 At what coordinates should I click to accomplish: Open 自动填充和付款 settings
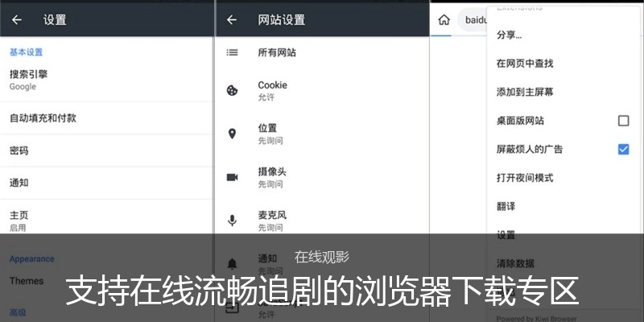pos(107,118)
